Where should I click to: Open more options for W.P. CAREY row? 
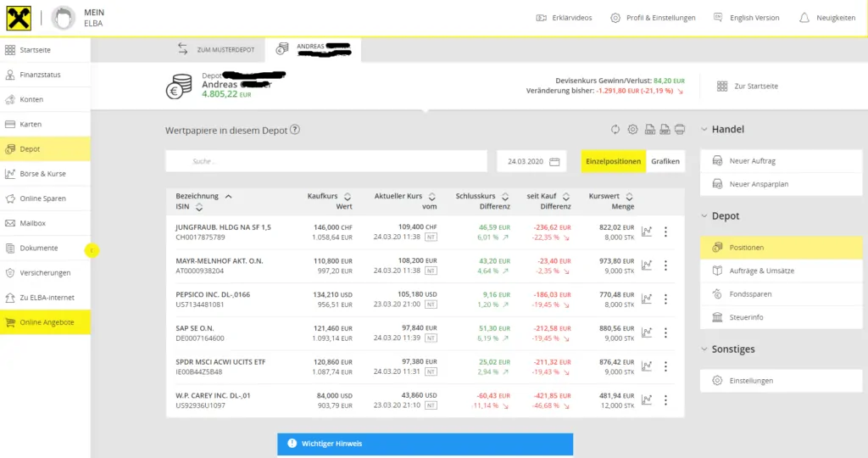[665, 399]
